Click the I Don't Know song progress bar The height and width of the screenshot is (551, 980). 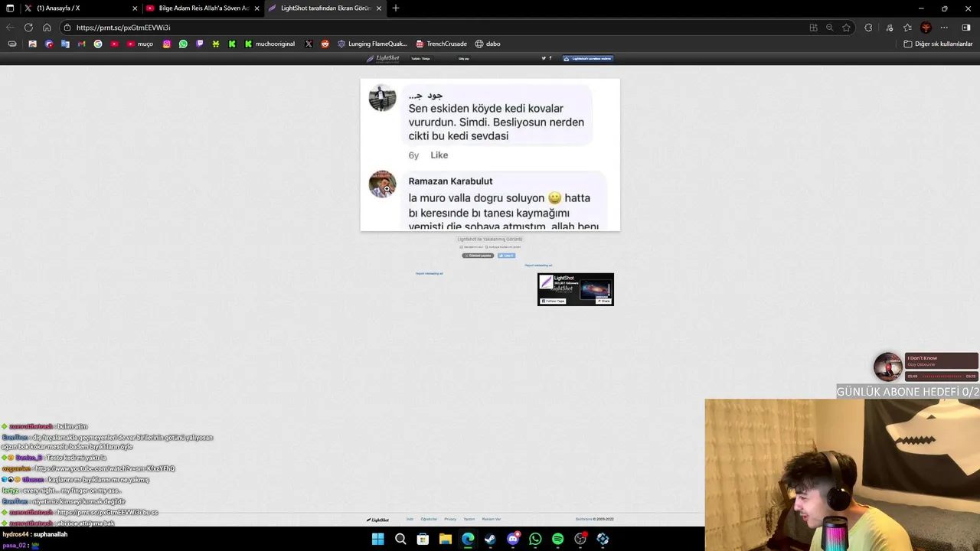pos(942,377)
